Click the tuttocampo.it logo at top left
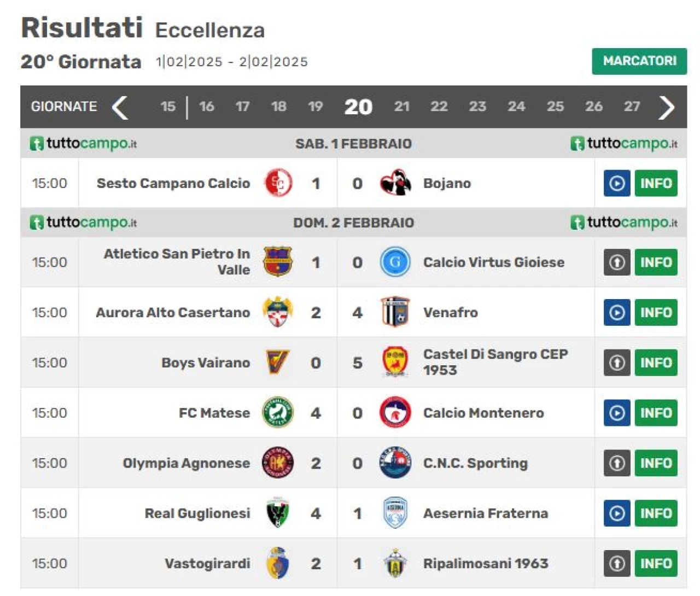Screen dimensions: 700x596 (83, 144)
